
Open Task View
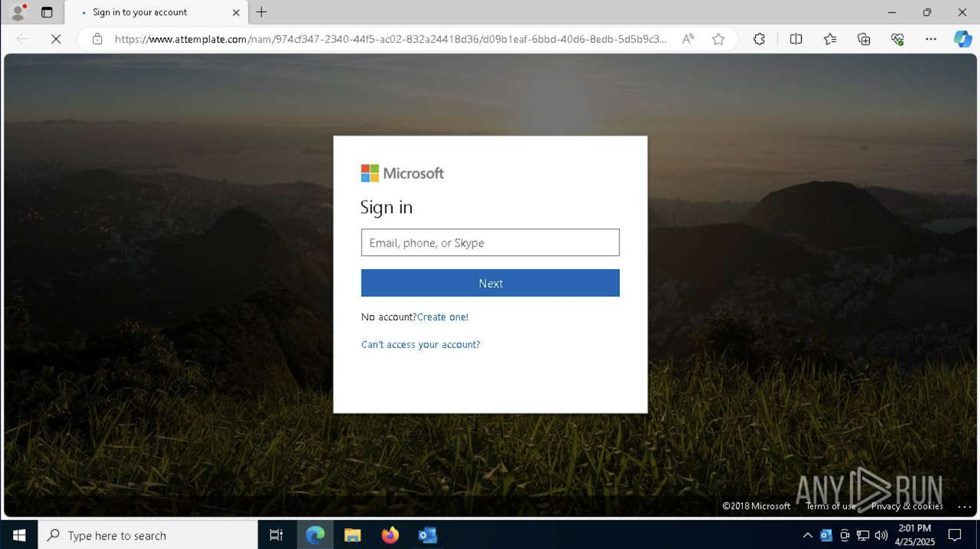tap(276, 536)
